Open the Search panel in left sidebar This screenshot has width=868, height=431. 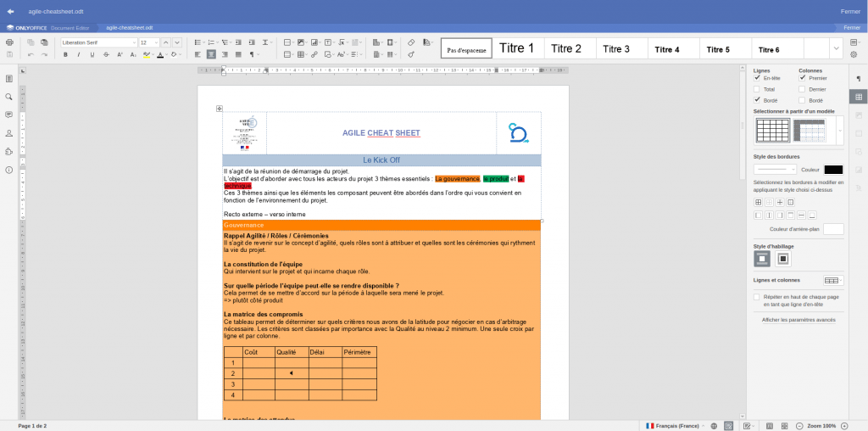click(x=8, y=97)
